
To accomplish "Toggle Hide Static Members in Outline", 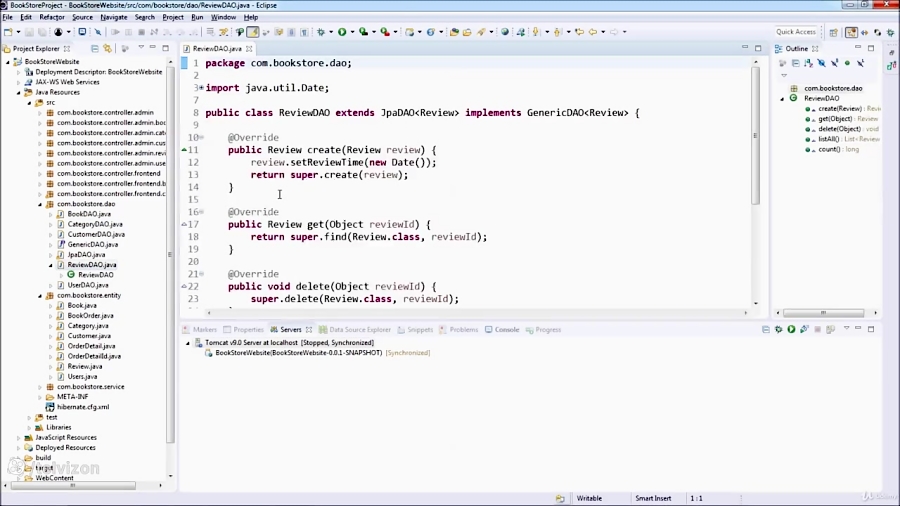I will point(835,63).
